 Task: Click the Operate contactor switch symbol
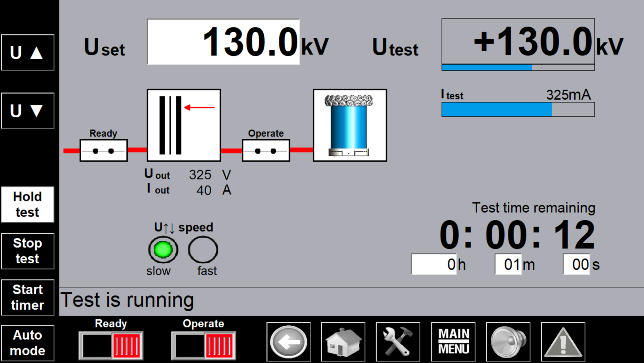click(x=266, y=151)
